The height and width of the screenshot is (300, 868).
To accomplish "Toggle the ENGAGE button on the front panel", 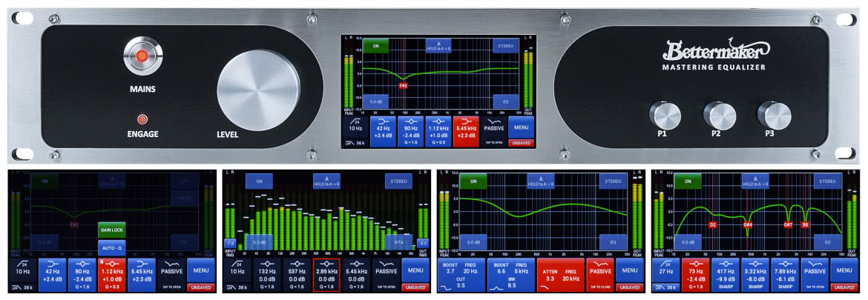I will 143,119.
